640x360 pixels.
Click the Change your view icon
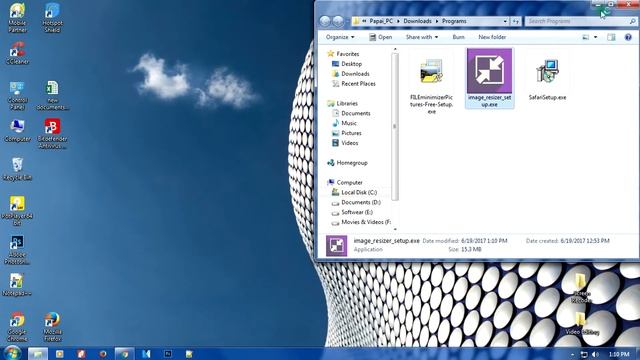[586, 37]
